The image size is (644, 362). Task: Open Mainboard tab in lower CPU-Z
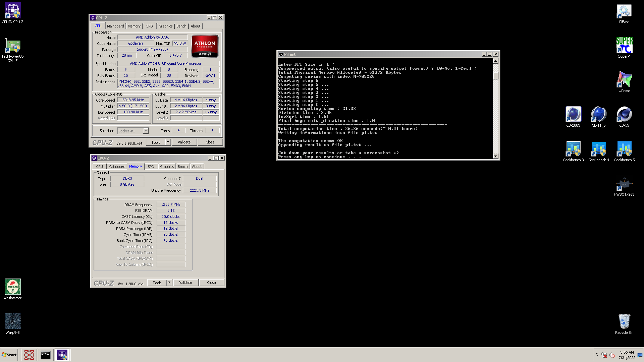(117, 167)
